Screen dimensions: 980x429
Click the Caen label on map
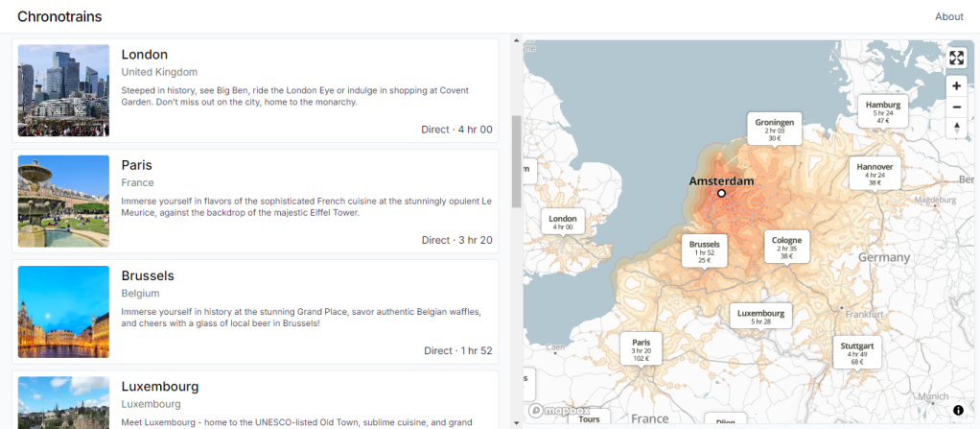[555, 346]
